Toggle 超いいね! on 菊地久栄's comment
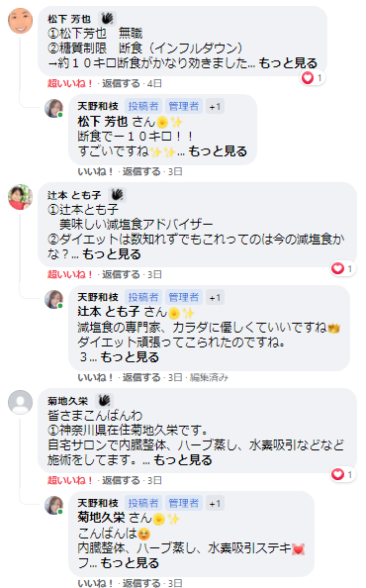The height and width of the screenshot is (588, 366). [70, 480]
